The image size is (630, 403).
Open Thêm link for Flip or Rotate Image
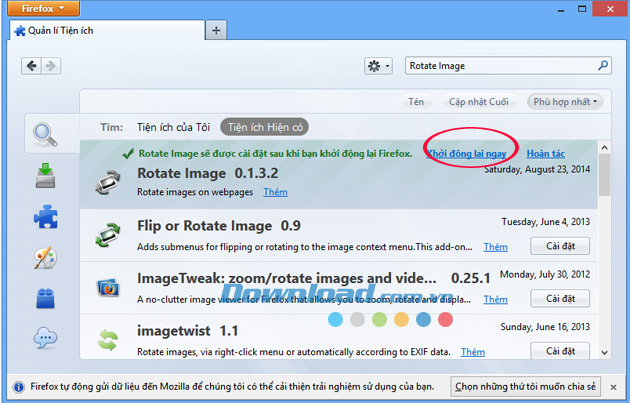pos(495,247)
